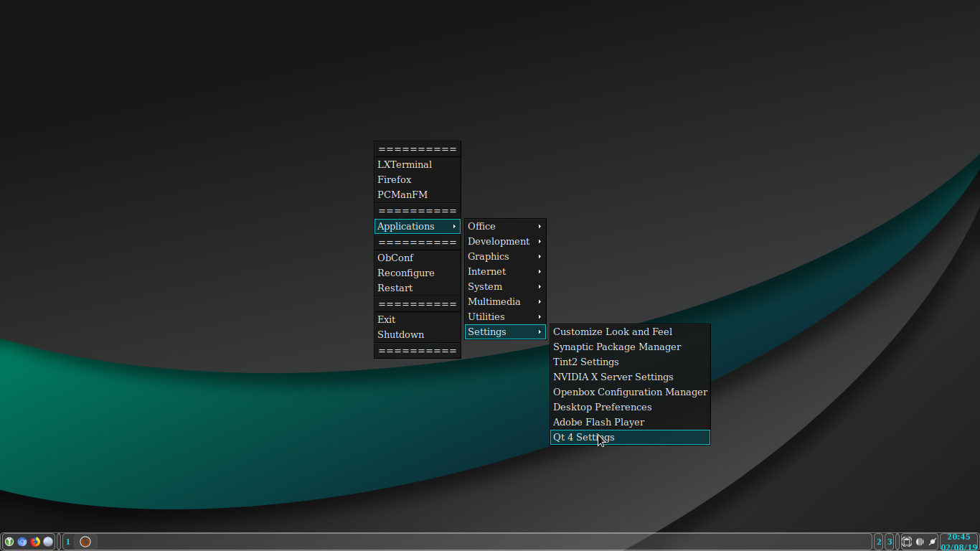Click the volume icon in the system tray
The height and width of the screenshot is (551, 980).
click(920, 542)
